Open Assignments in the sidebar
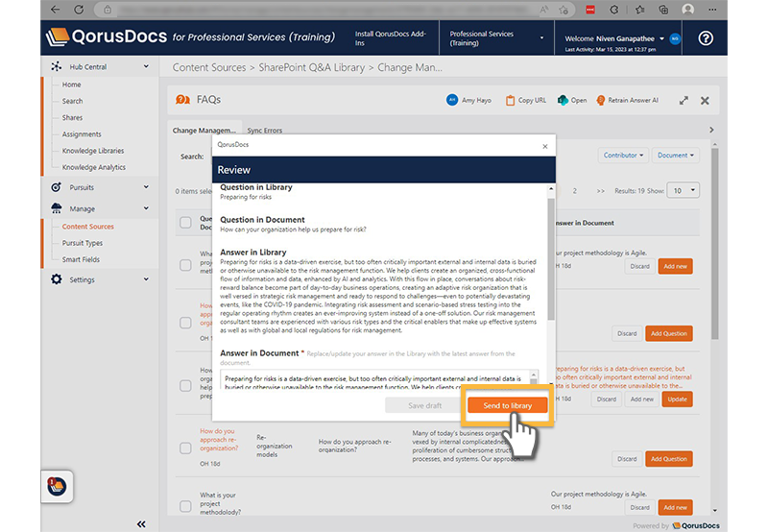Image resolution: width=768 pixels, height=532 pixels. tap(82, 134)
